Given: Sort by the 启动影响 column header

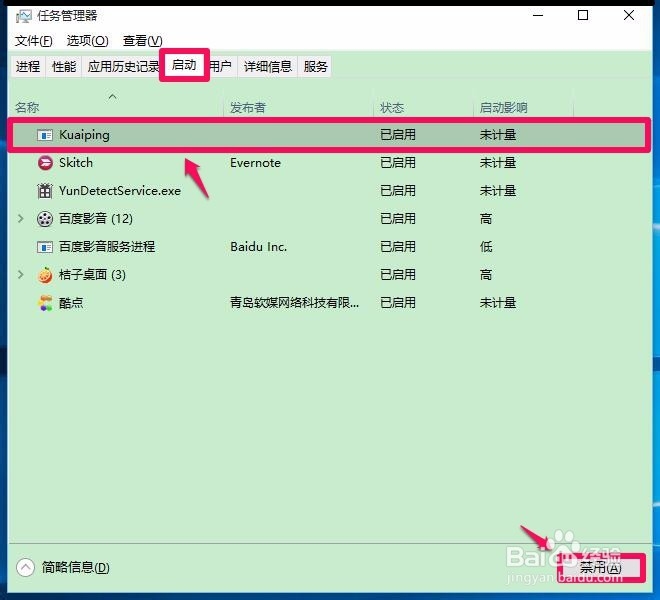Looking at the screenshot, I should [503, 108].
